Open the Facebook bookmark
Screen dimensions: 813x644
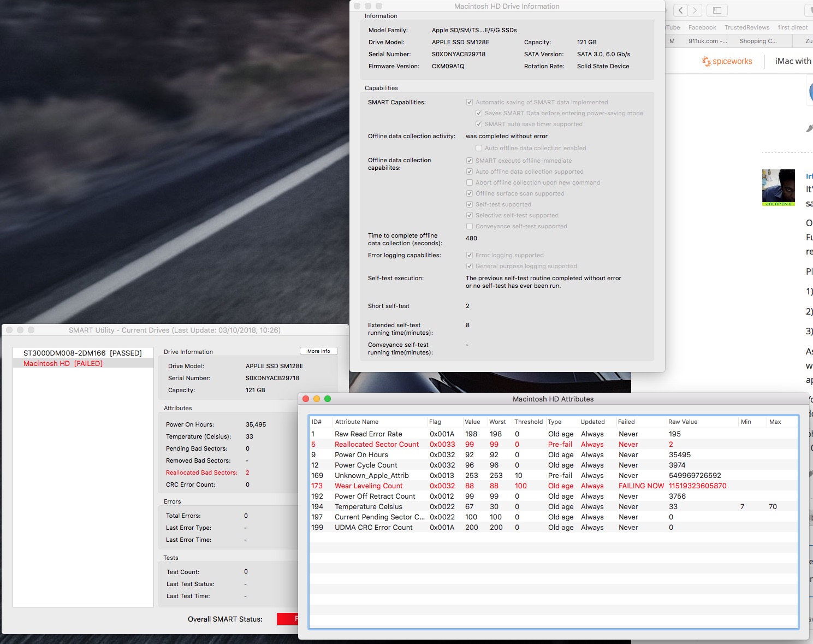pos(702,27)
